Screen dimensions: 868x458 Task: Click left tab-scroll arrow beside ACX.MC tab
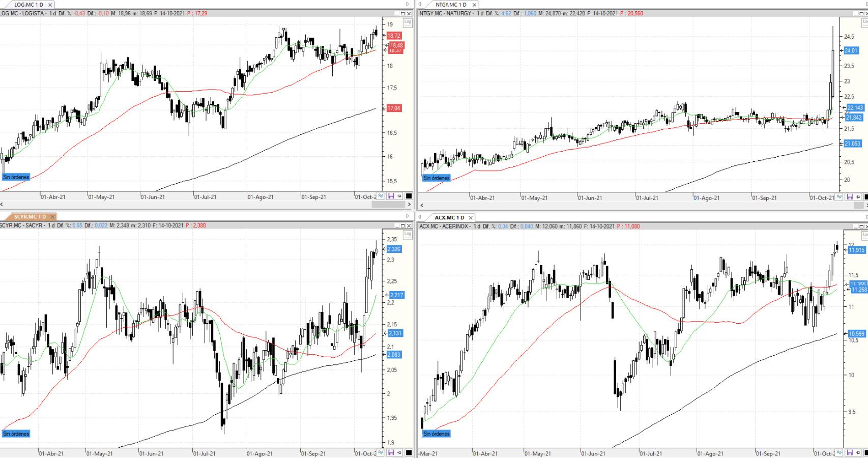(420, 217)
